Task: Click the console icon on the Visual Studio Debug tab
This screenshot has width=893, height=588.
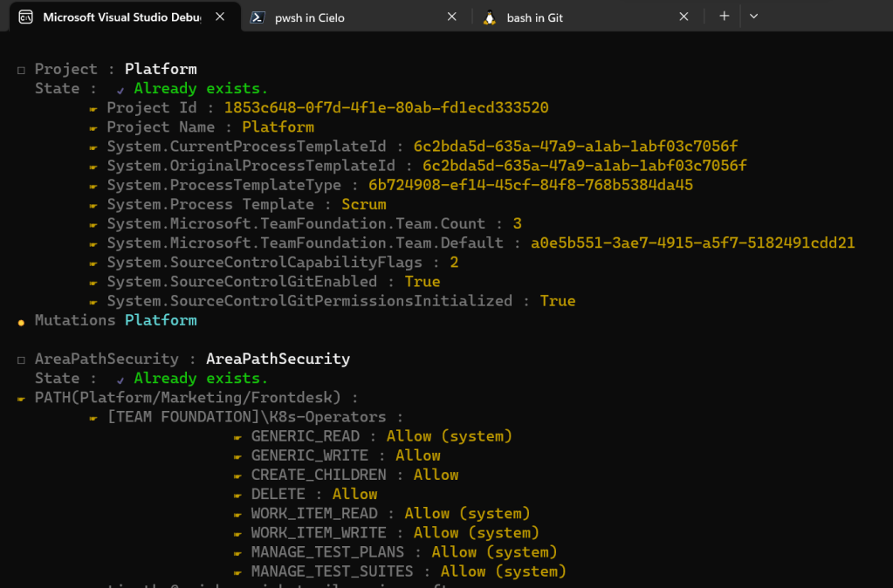Action: click(26, 17)
